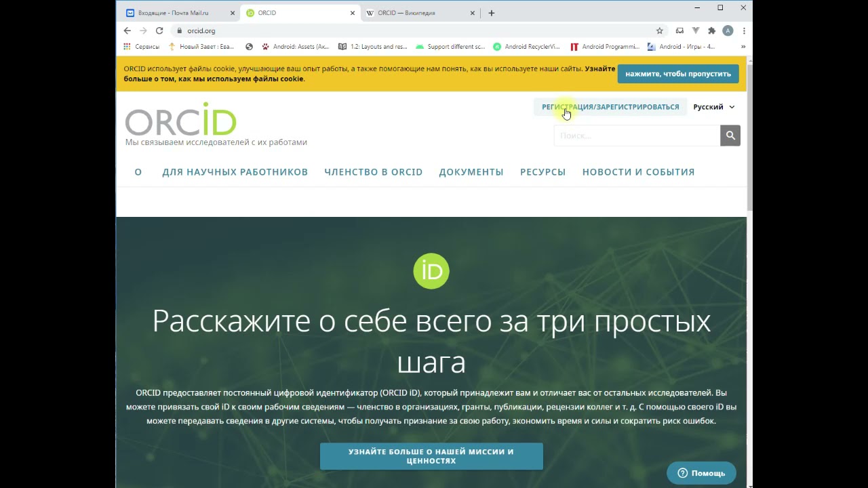Open the Узнайте больше cookie policy link

coord(370,74)
